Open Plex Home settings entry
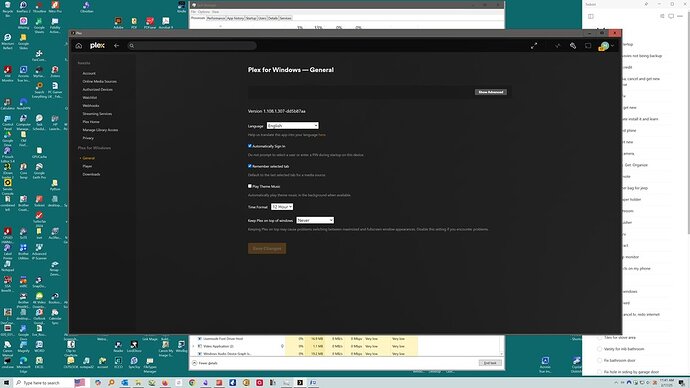This screenshot has height=388, width=690. point(91,122)
